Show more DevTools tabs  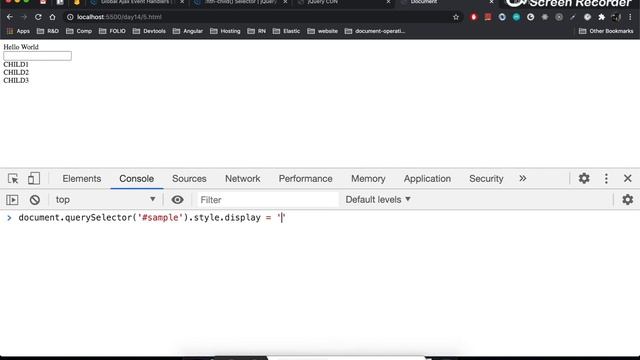tap(522, 178)
